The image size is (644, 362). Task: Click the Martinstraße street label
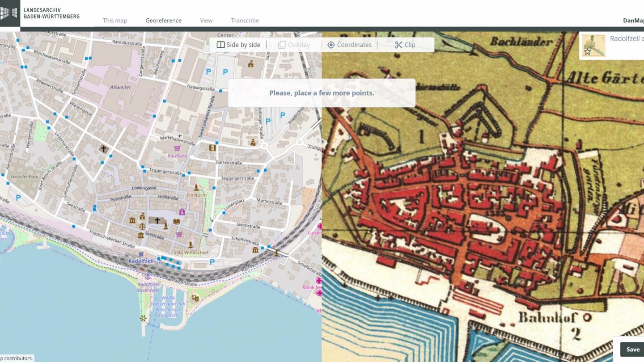tap(270, 202)
